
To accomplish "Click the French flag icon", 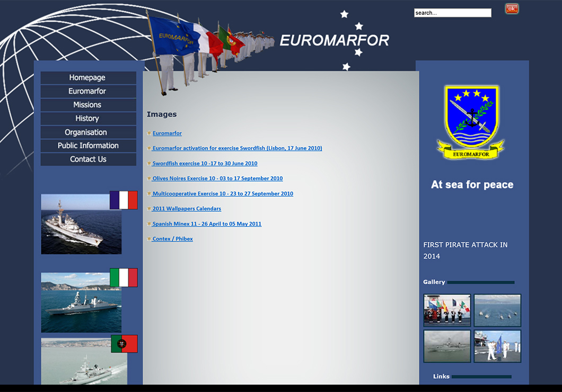I will point(124,200).
